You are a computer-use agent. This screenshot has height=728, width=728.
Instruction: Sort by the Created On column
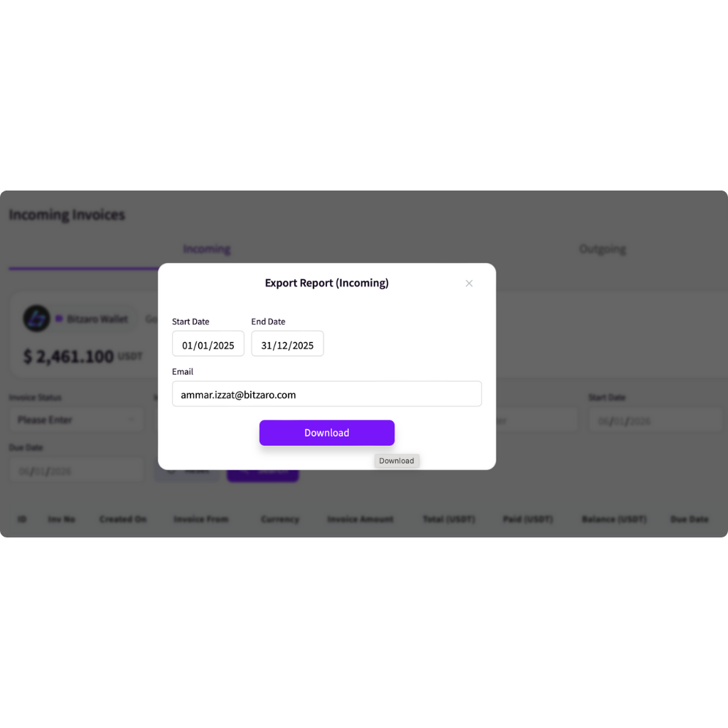point(123,519)
